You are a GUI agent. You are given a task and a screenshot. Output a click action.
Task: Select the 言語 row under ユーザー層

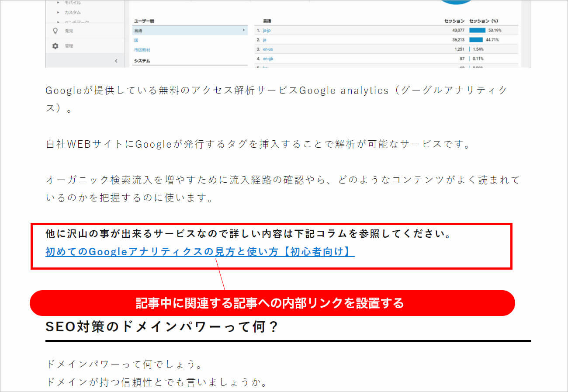click(x=190, y=31)
